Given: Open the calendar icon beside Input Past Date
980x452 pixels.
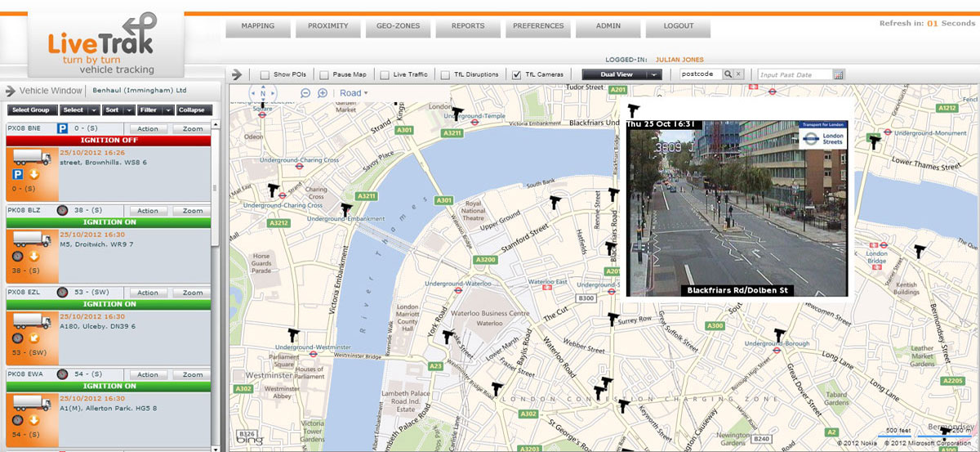Looking at the screenshot, I should tap(838, 74).
